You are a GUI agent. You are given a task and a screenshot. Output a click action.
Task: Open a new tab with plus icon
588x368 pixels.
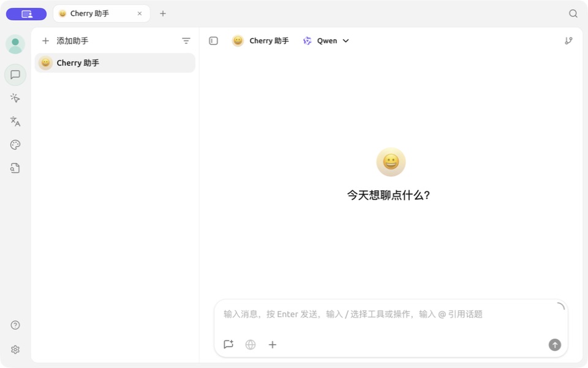(x=163, y=13)
